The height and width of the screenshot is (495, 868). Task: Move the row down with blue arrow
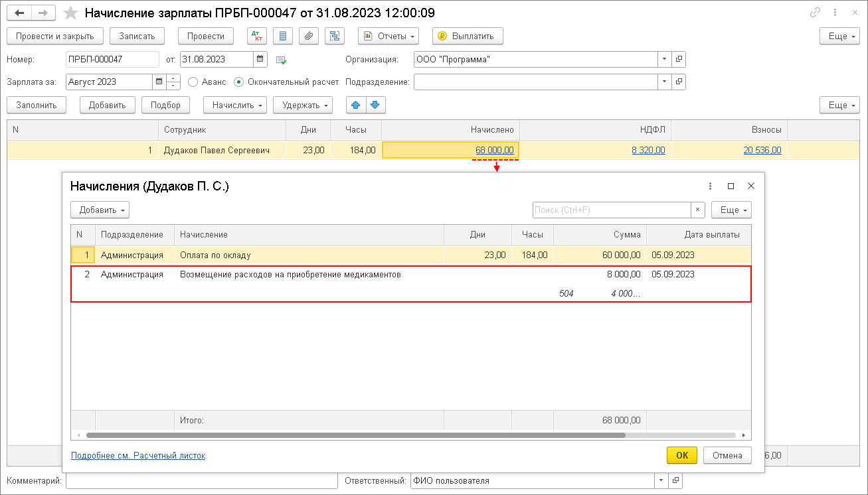(375, 105)
